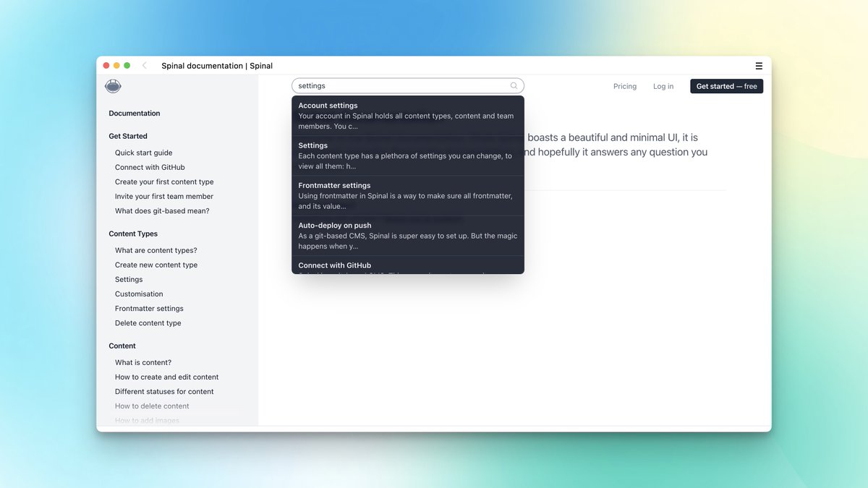This screenshot has height=488, width=868.
Task: Click the Get started — free button
Action: tap(727, 86)
